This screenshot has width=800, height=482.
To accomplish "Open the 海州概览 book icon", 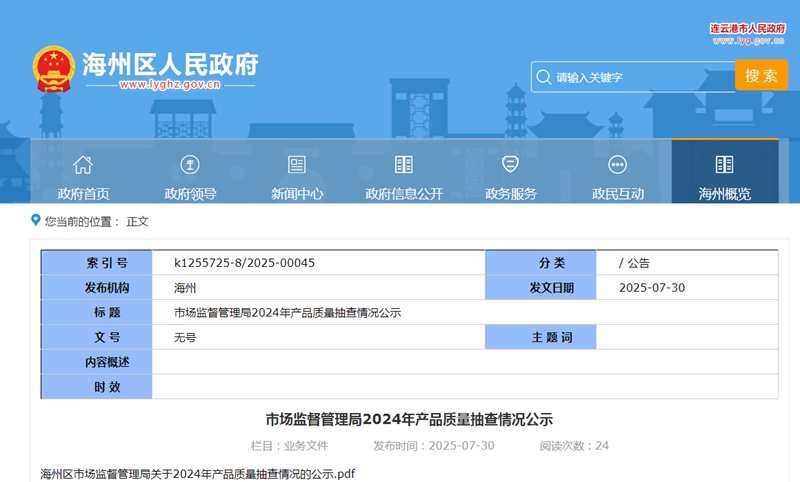I will (725, 165).
